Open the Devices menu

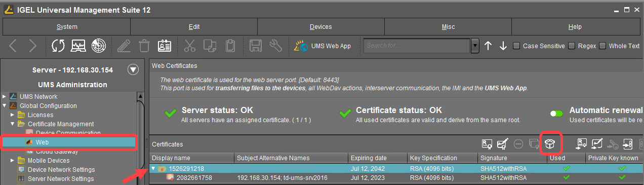[321, 27]
